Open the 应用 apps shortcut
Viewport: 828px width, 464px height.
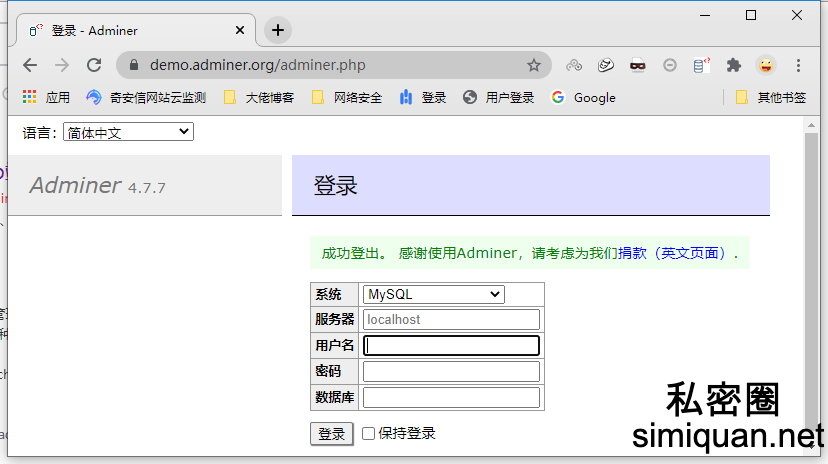tap(46, 98)
